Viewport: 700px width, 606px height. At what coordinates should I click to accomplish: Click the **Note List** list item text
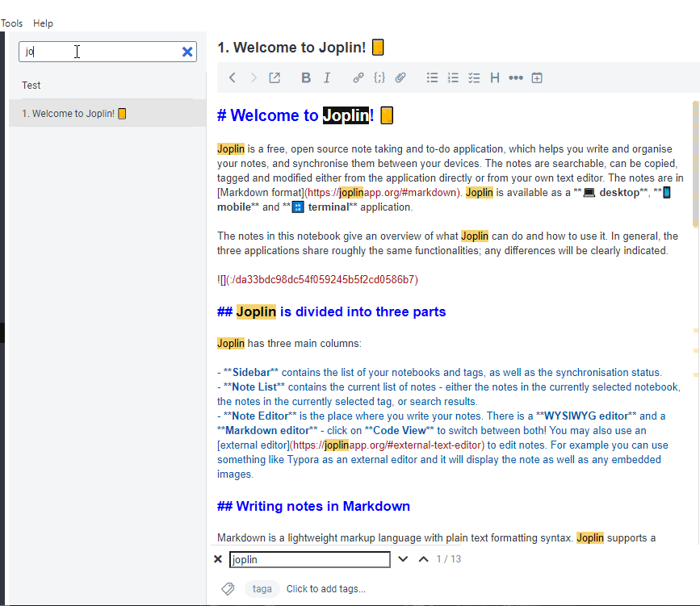coord(449,394)
